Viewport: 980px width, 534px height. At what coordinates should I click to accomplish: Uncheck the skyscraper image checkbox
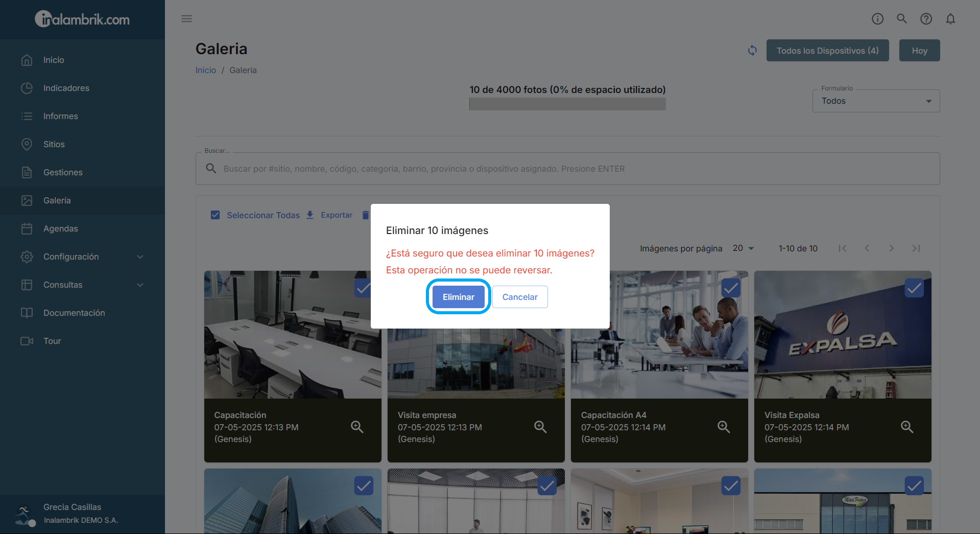[x=364, y=485]
